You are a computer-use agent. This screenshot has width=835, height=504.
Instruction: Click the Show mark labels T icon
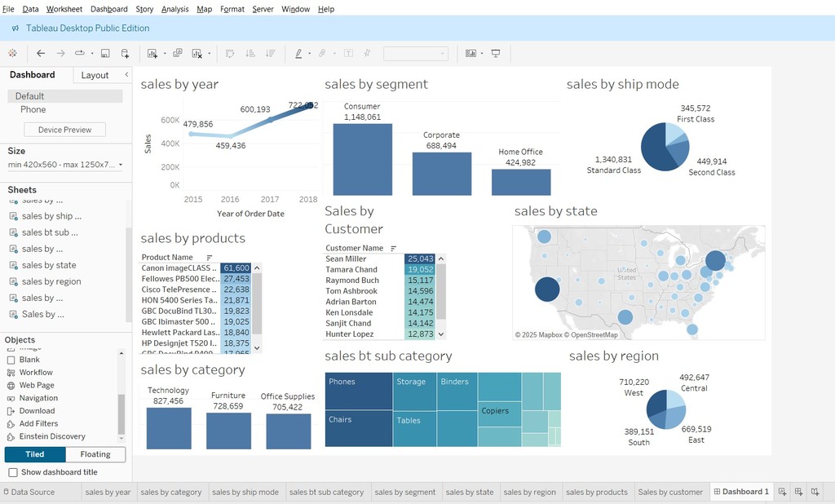[x=348, y=53]
